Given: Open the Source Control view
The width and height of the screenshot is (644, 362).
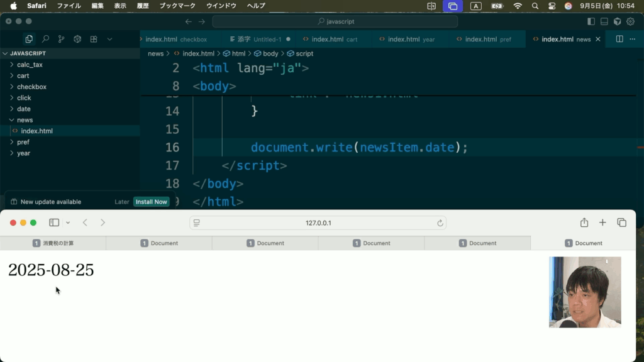Looking at the screenshot, I should click(61, 39).
